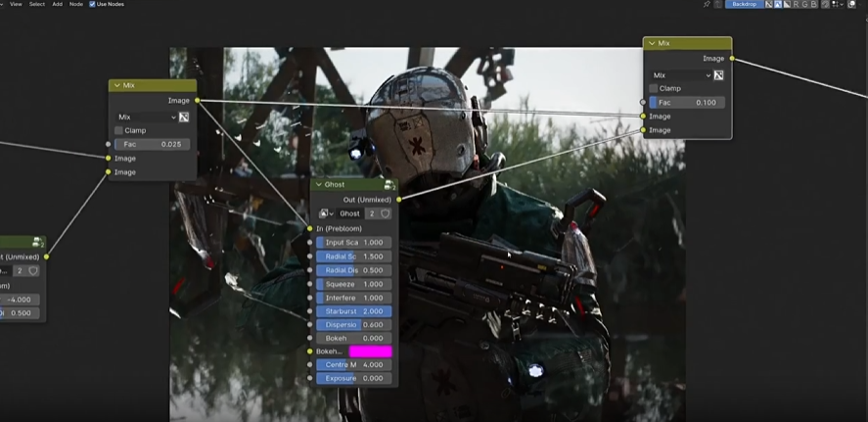868x422 pixels.
Task: Click the fake user shield icon on Ghost node
Action: click(385, 213)
